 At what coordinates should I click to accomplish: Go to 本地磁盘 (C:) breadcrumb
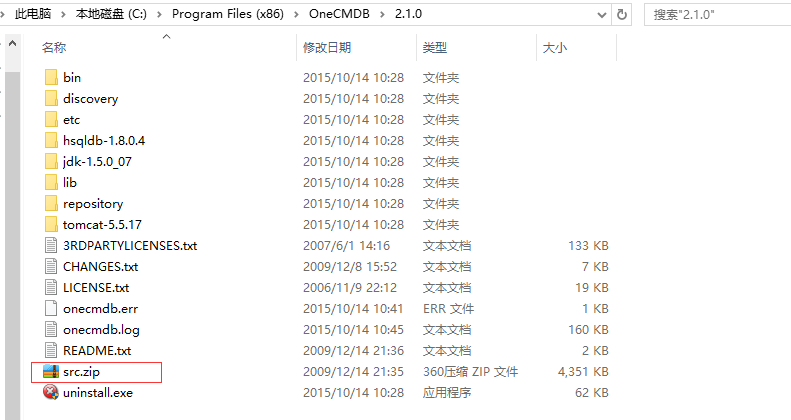pyautogui.click(x=111, y=14)
